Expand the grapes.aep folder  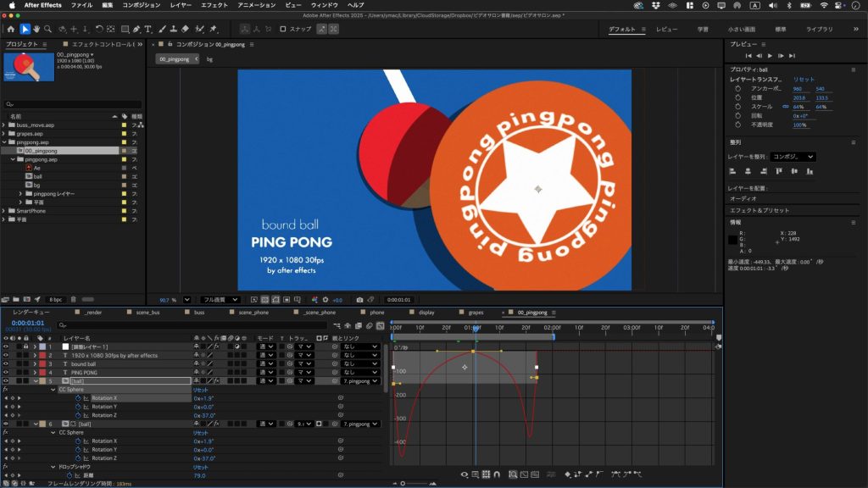(x=4, y=134)
